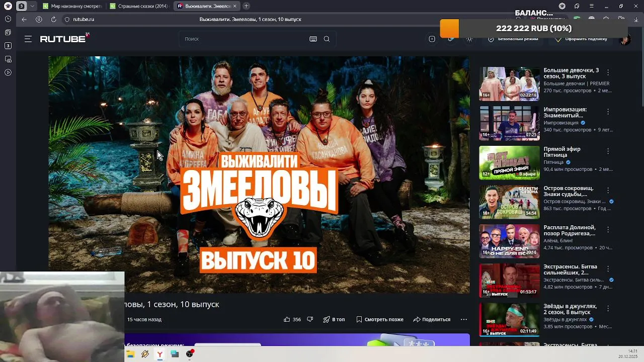Screen dimensions: 644x362
Task: Click the upload video plus icon
Action: tap(432, 39)
